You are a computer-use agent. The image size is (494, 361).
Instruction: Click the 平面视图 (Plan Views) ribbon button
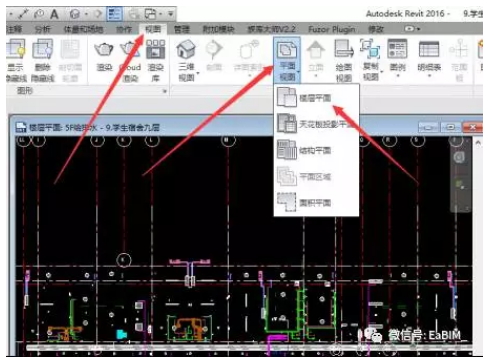(x=287, y=60)
